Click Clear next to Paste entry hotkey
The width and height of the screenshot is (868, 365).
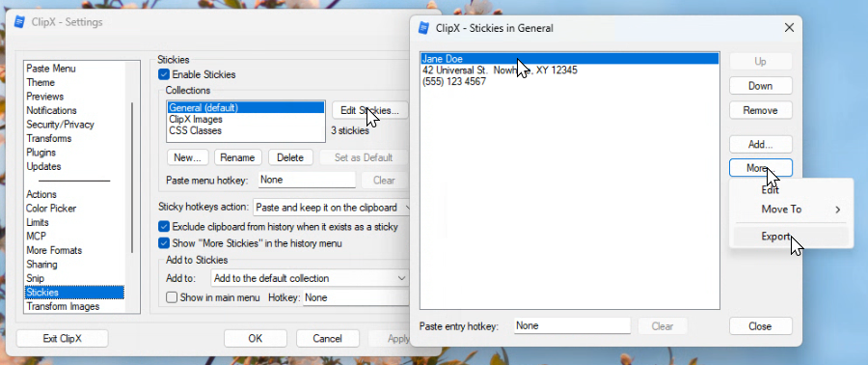tap(663, 326)
